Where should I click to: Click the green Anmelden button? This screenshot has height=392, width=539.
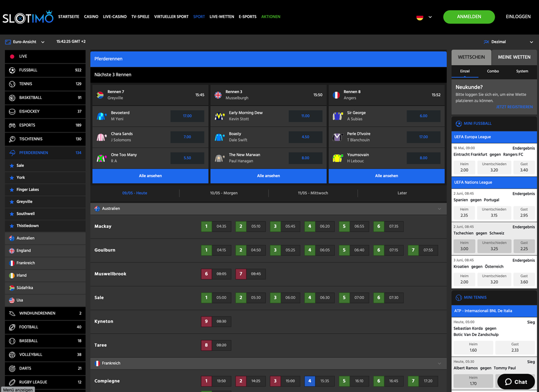(468, 17)
